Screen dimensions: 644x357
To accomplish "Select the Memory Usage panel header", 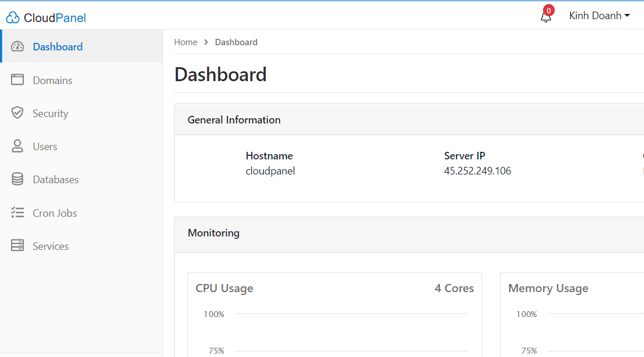I will (548, 288).
